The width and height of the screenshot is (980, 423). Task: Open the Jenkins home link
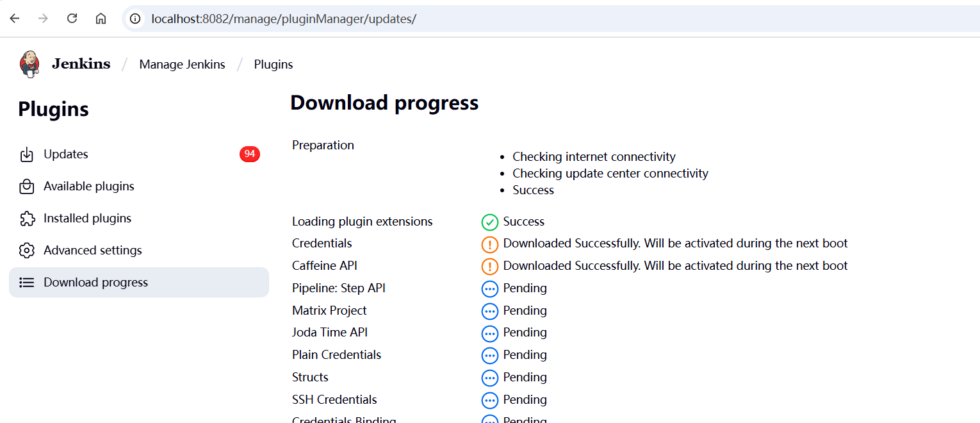tap(81, 64)
